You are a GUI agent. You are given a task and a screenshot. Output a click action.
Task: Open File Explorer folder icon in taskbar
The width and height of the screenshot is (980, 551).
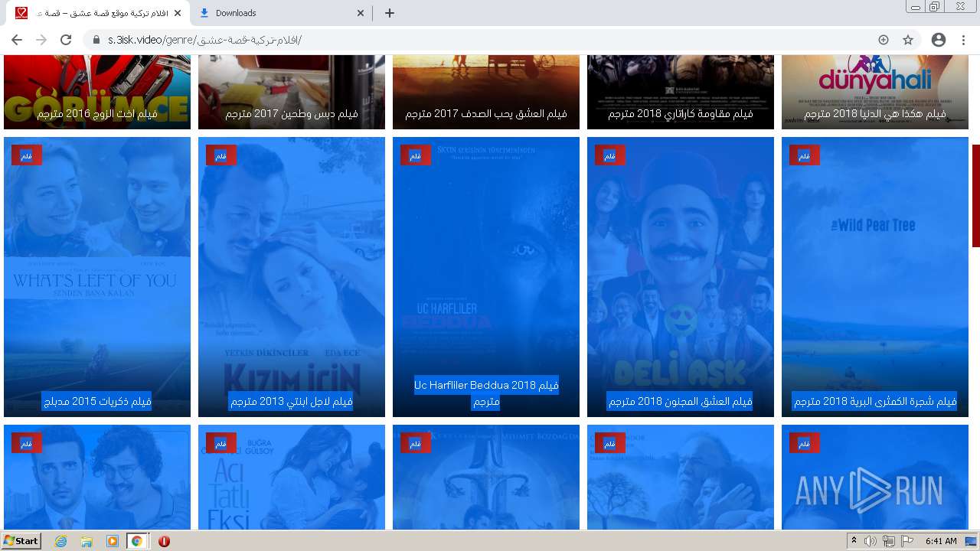click(x=87, y=541)
